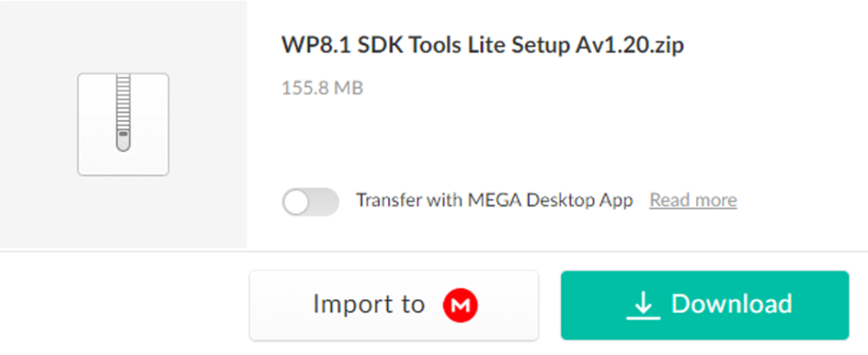Image resolution: width=868 pixels, height=355 pixels.
Task: Click the red MEGA logo icon
Action: pos(460,305)
